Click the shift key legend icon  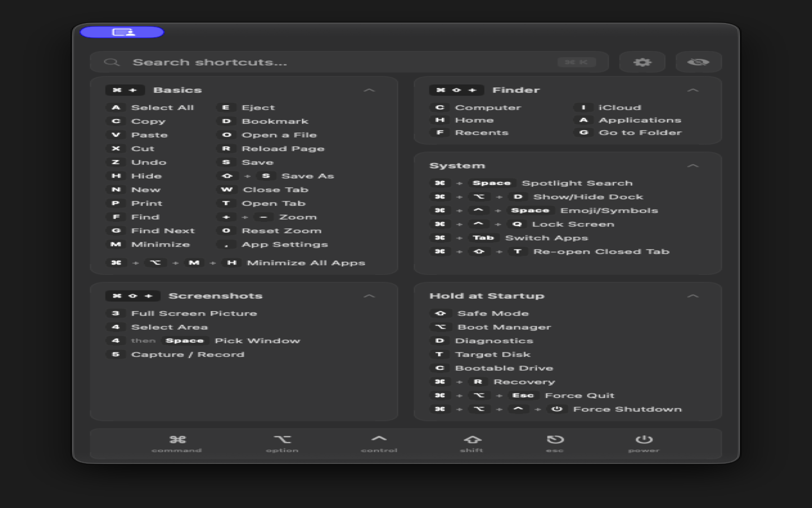point(472,439)
